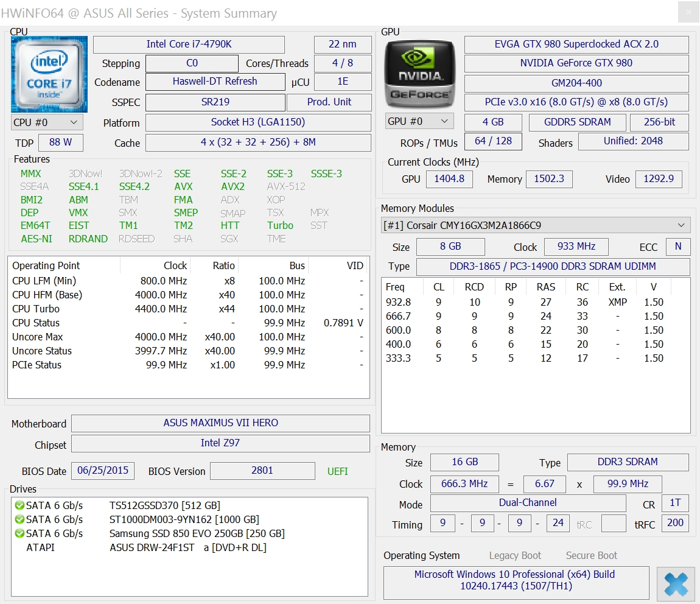Image resolution: width=700 pixels, height=604 pixels.
Task: Select the ASUS DRW-24F1ST ATAPI drive
Action: click(189, 547)
